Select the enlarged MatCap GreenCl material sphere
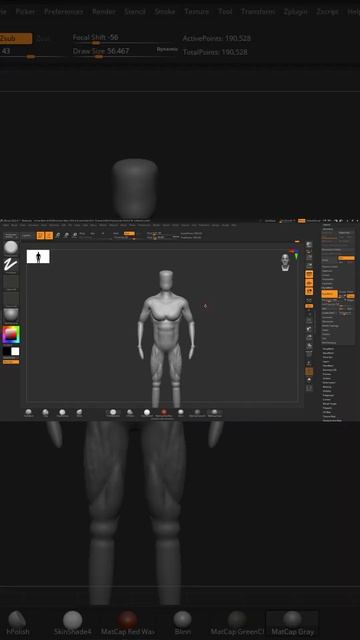This screenshot has width=360, height=640. pyautogui.click(x=237, y=623)
